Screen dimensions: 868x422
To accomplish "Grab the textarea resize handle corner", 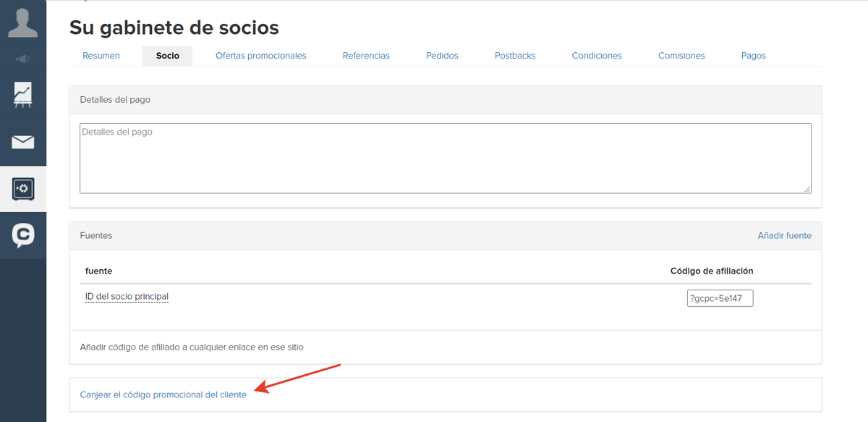I will tap(807, 189).
